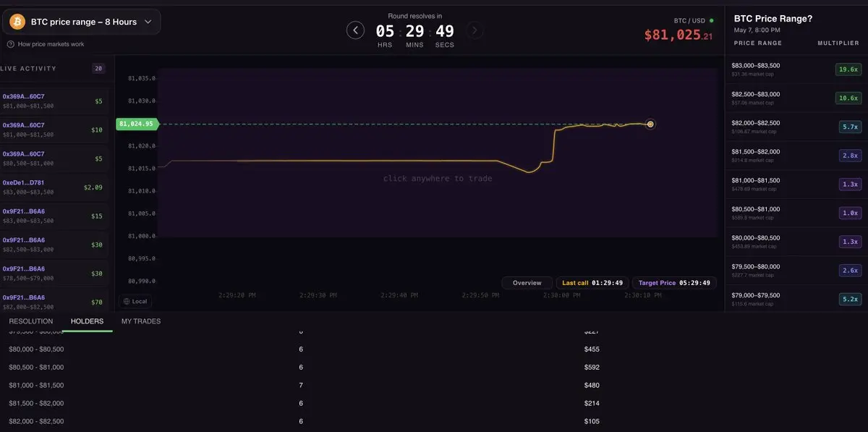Click the 5.2x multiplier button
Image resolution: width=868 pixels, height=432 pixels.
pyautogui.click(x=849, y=299)
